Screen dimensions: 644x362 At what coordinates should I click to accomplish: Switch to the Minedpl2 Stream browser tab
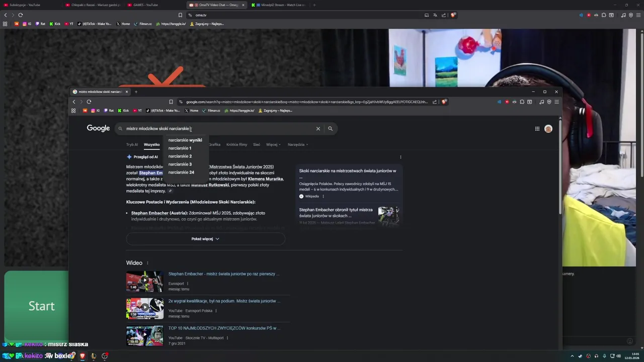279,5
